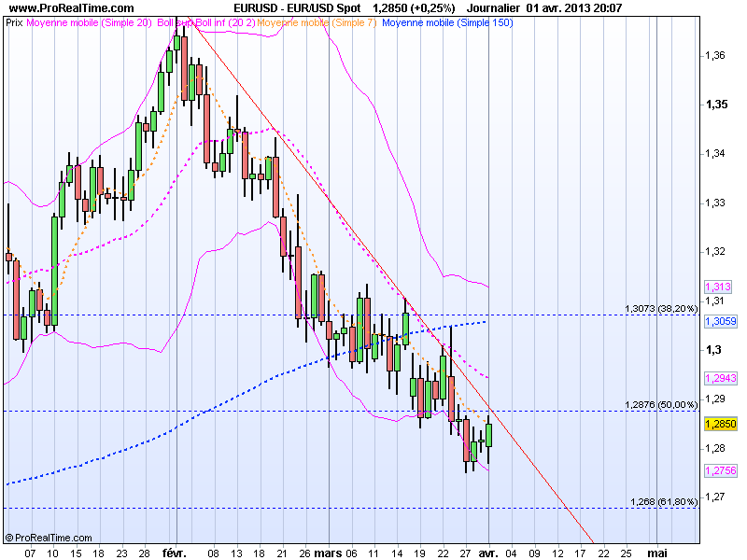Screen dimensions: 747x560
Task: Click the date 01 avr. 2013 20:07
Action: (x=574, y=8)
